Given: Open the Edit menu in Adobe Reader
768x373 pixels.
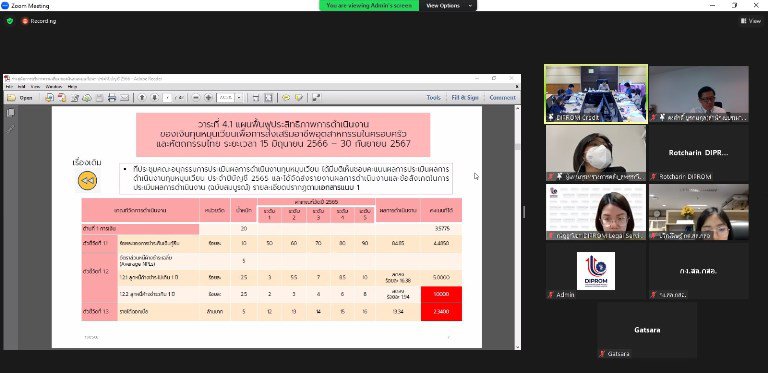Looking at the screenshot, I should coord(23,87).
